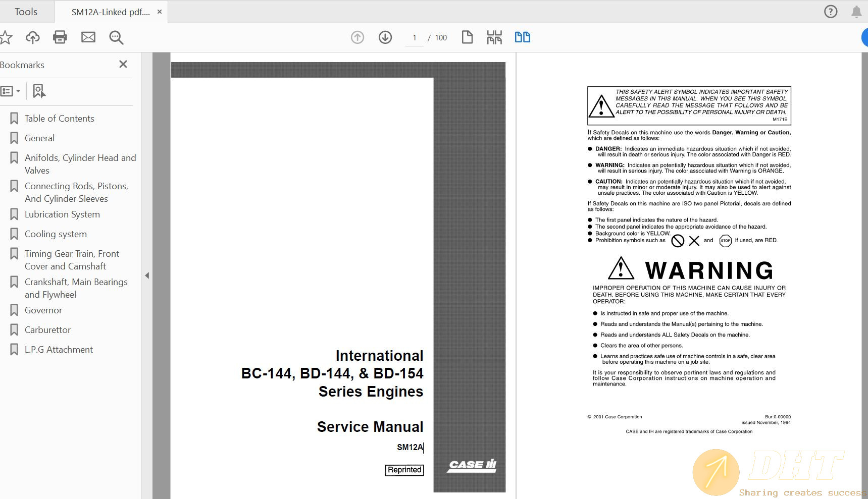
Task: Click the bookmark icon beside L.P.G Attachment
Action: click(14, 350)
